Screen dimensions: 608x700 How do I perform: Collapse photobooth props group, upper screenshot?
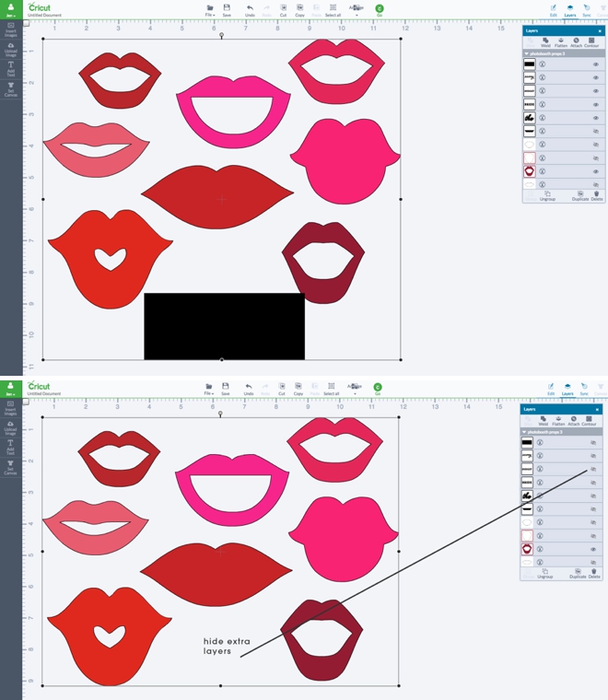pyautogui.click(x=527, y=53)
